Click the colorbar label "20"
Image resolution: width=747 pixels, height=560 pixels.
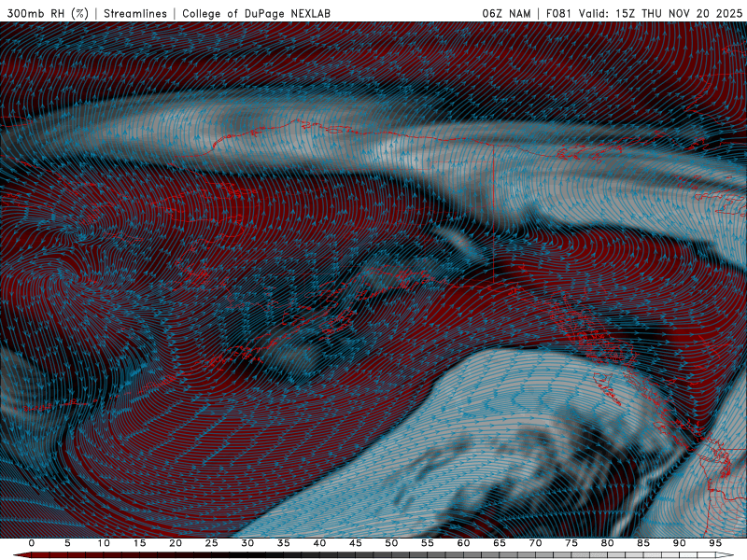pyautogui.click(x=176, y=543)
